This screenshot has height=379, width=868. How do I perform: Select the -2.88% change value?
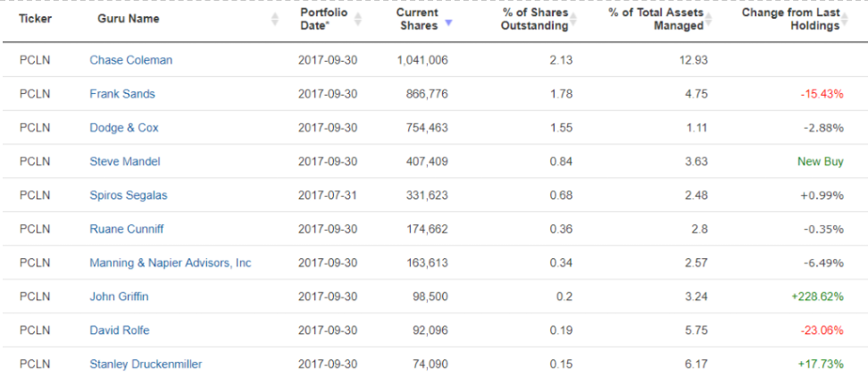click(x=824, y=128)
